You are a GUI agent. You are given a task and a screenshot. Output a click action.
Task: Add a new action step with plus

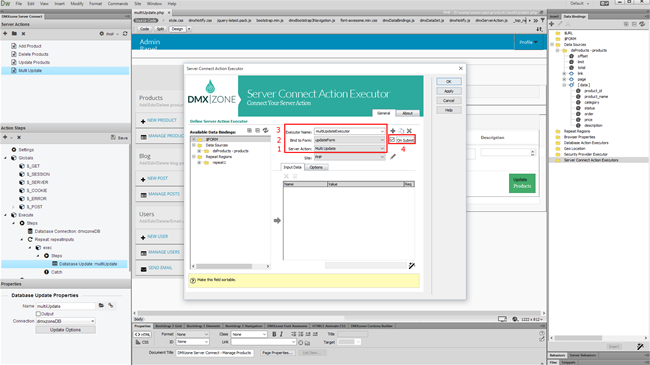tap(5, 137)
